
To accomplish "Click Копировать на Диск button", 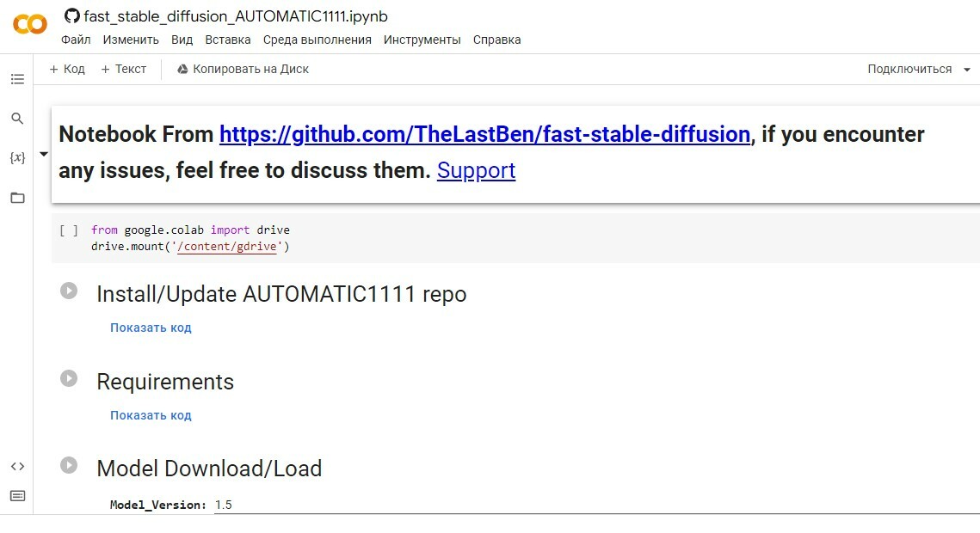I will [x=243, y=69].
